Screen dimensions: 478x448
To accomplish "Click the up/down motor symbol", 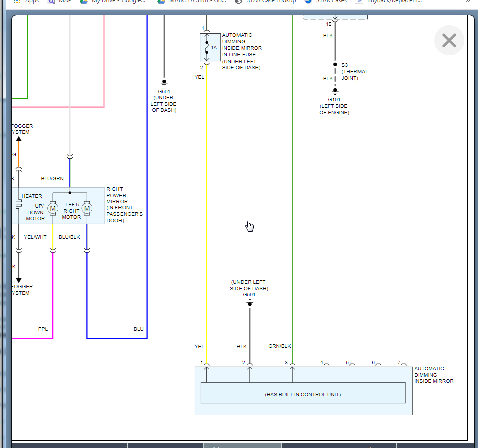I will click(53, 208).
